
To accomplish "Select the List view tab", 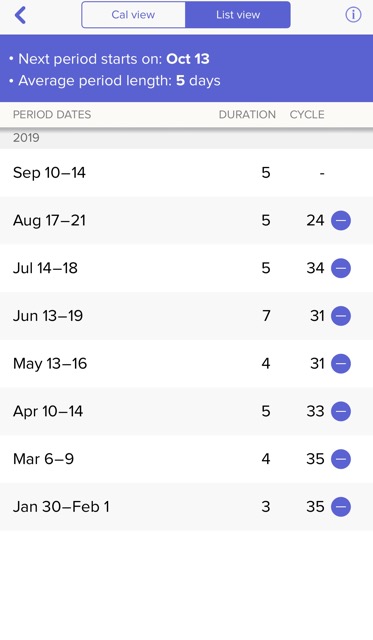I will (x=238, y=15).
